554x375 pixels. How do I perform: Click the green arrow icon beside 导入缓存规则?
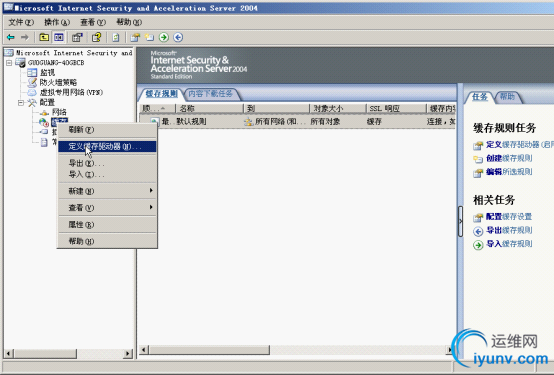pyautogui.click(x=478, y=245)
